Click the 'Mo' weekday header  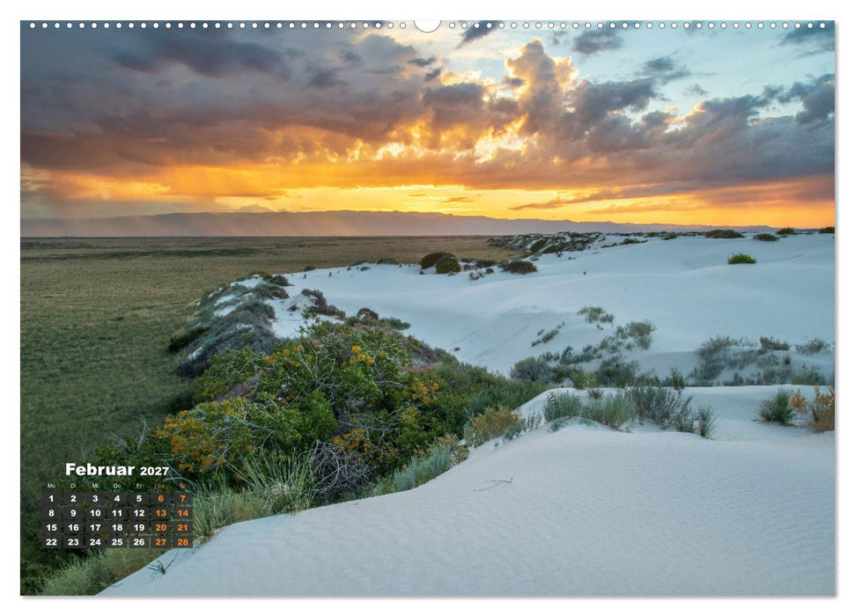click(x=51, y=486)
